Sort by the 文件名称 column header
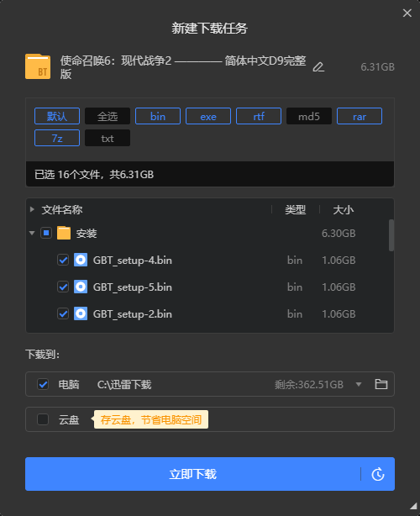The width and height of the screenshot is (420, 516). coord(62,209)
